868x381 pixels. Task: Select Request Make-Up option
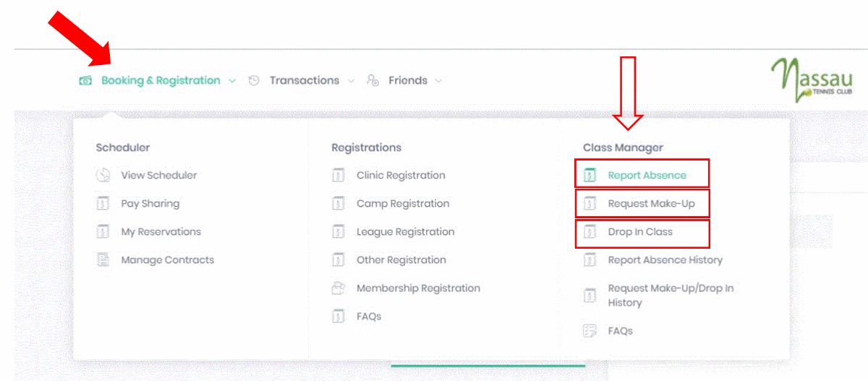pyautogui.click(x=651, y=204)
